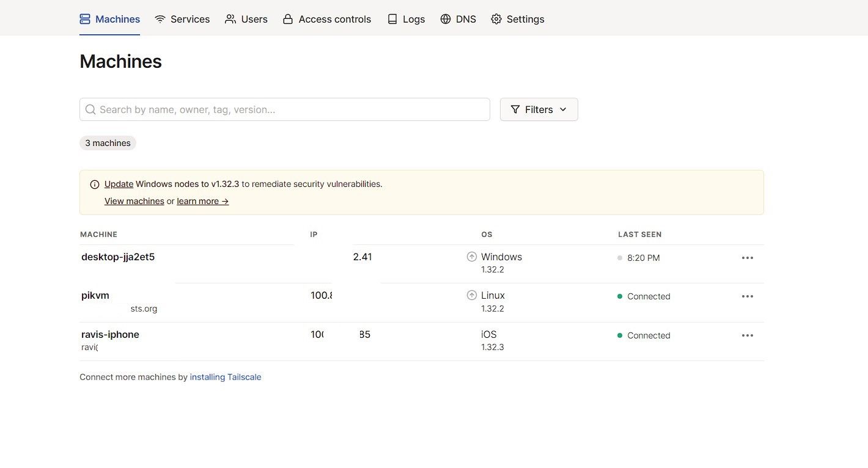The image size is (868, 468).
Task: Open the installing Tailscale link
Action: point(226,377)
